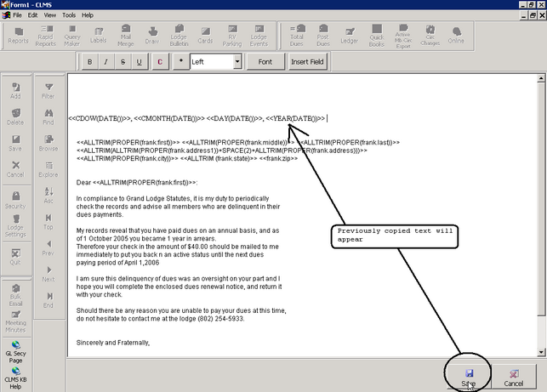Save the letter with Save button
This screenshot has width=547, height=392.
(468, 377)
